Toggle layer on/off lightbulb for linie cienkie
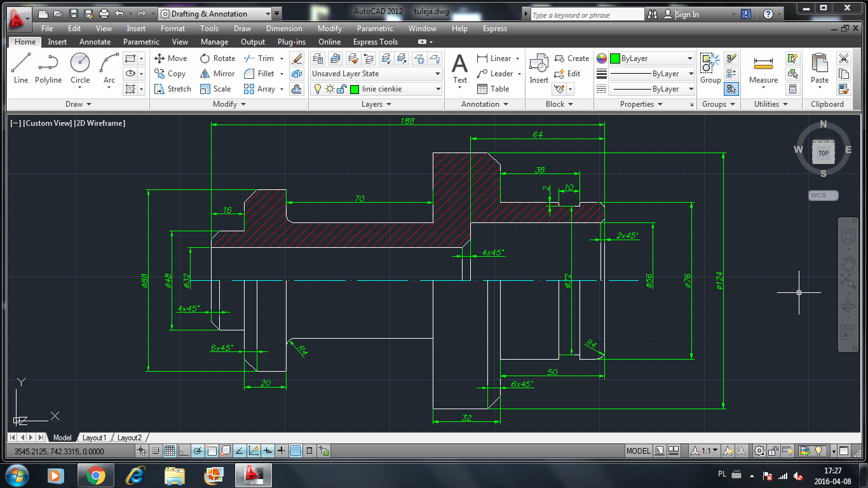 [x=318, y=89]
